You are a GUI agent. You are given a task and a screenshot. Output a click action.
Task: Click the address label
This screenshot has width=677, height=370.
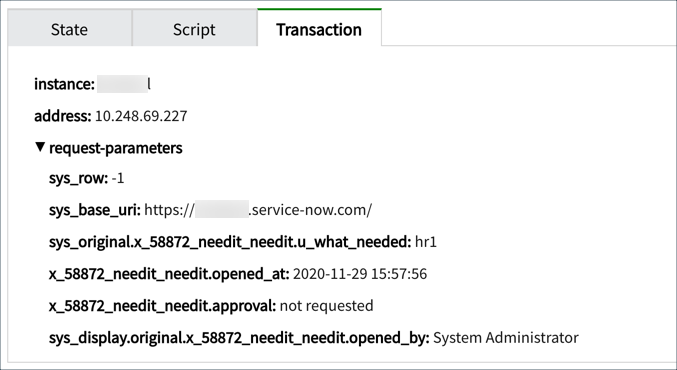coord(63,116)
